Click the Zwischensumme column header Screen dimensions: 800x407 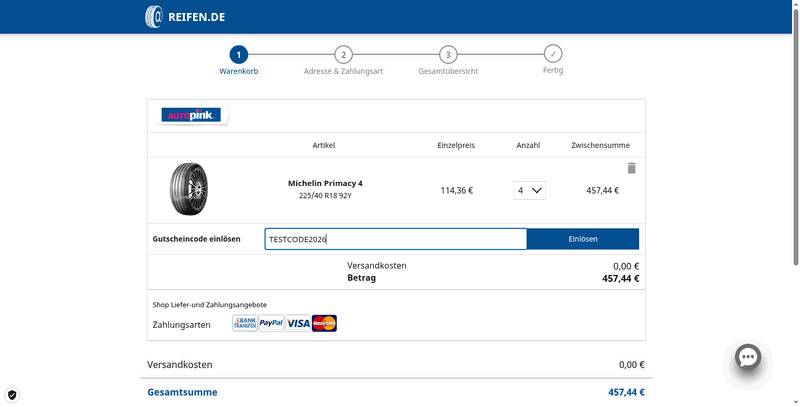click(601, 145)
